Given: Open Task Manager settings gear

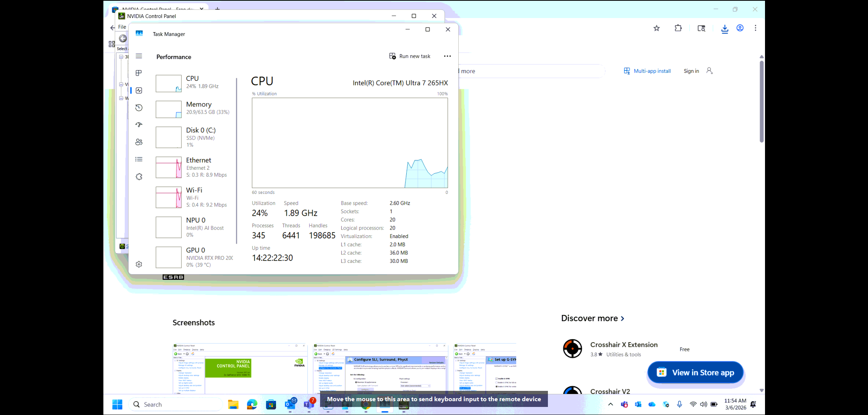Looking at the screenshot, I should click(x=139, y=264).
